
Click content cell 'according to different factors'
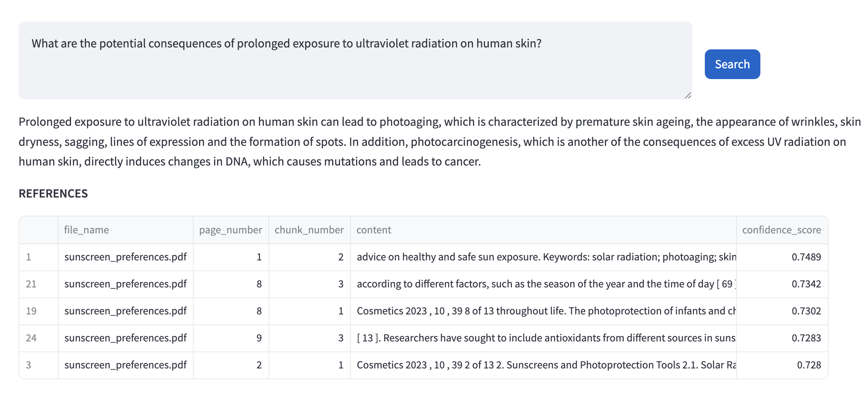coord(543,284)
